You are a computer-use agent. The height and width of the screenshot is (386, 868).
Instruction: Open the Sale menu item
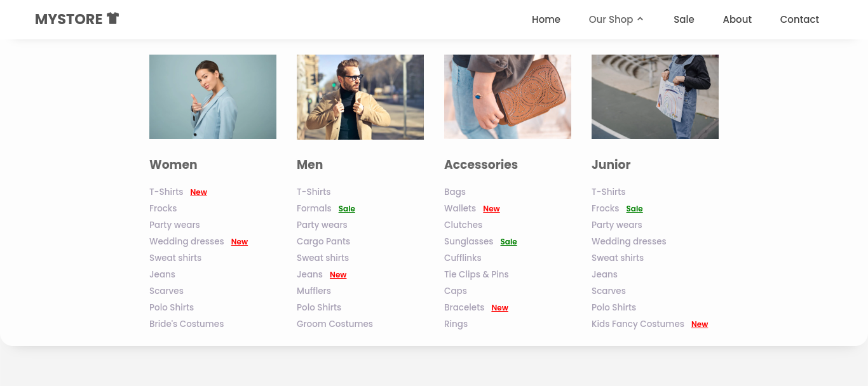(684, 20)
